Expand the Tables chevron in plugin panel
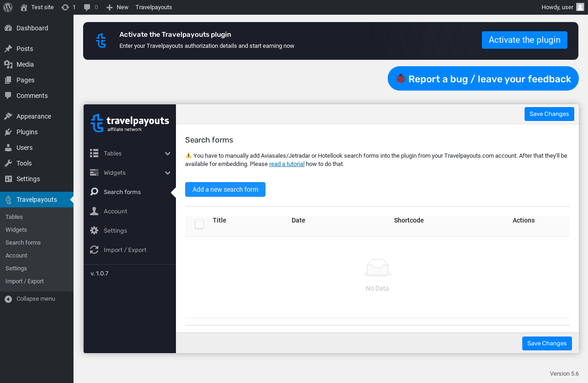 (x=168, y=154)
